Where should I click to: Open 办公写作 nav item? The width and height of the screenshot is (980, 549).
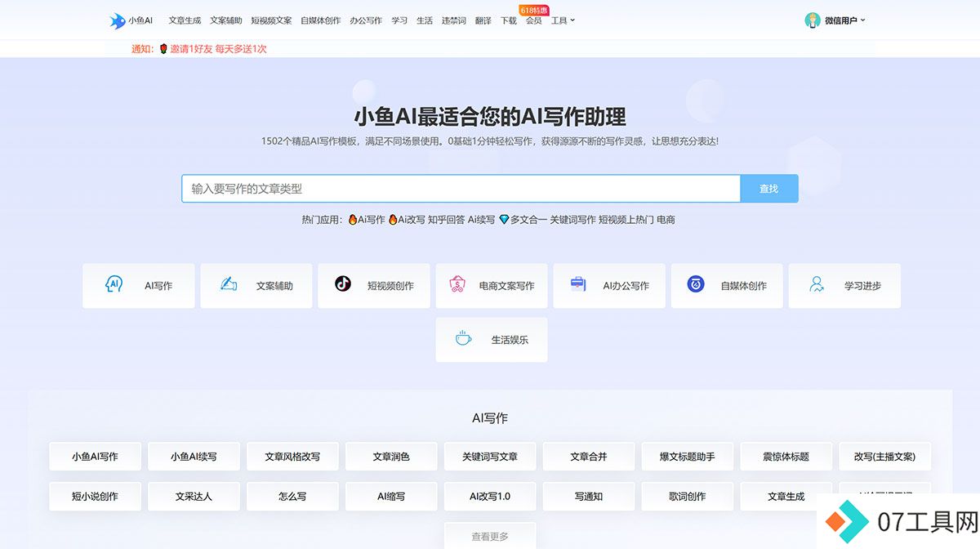366,20
